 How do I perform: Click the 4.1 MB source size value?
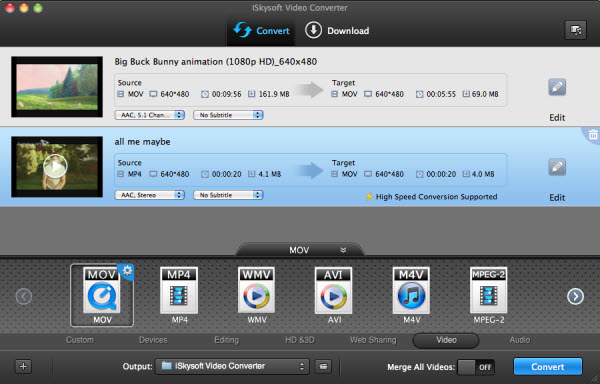[x=270, y=174]
